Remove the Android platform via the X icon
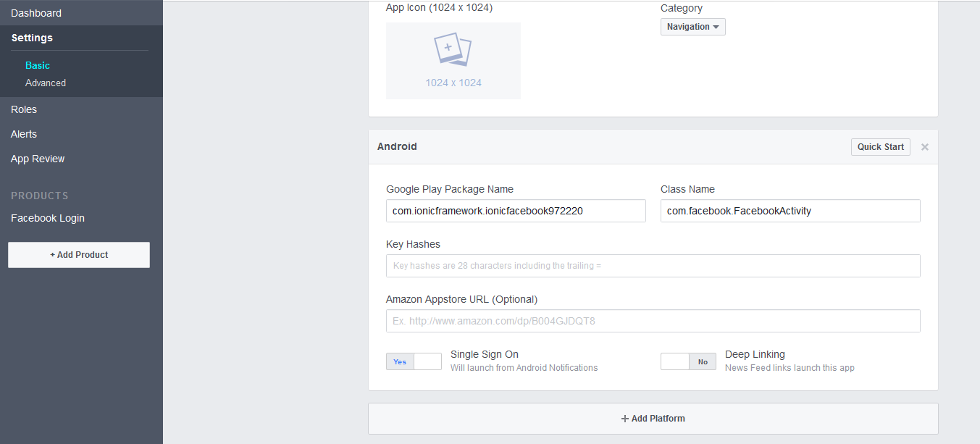980x444 pixels. coord(925,146)
